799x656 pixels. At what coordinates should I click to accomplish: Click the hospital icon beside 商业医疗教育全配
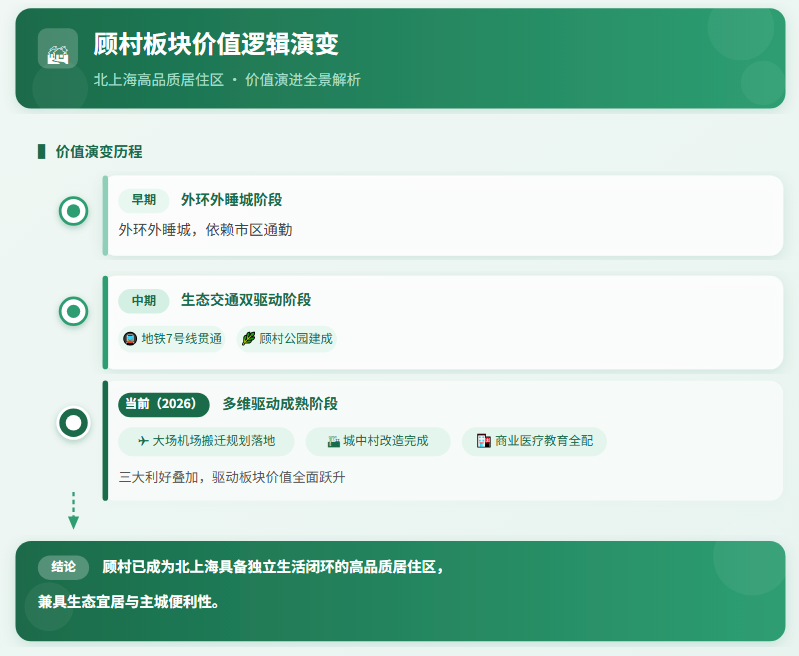pos(484,441)
